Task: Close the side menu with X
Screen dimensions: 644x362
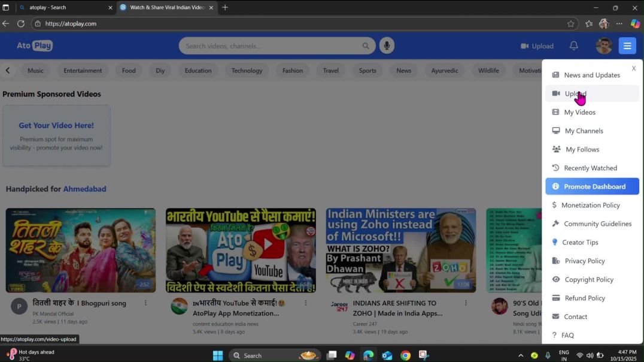Action: [x=634, y=68]
